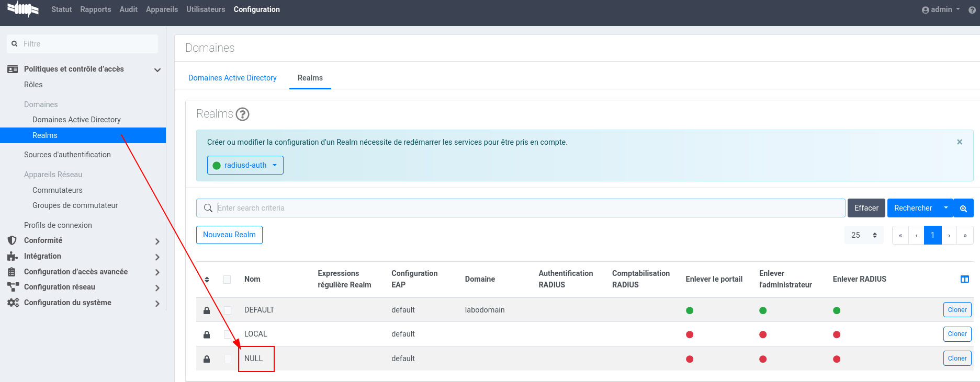Click the advanced search magnifier button

click(x=963, y=208)
